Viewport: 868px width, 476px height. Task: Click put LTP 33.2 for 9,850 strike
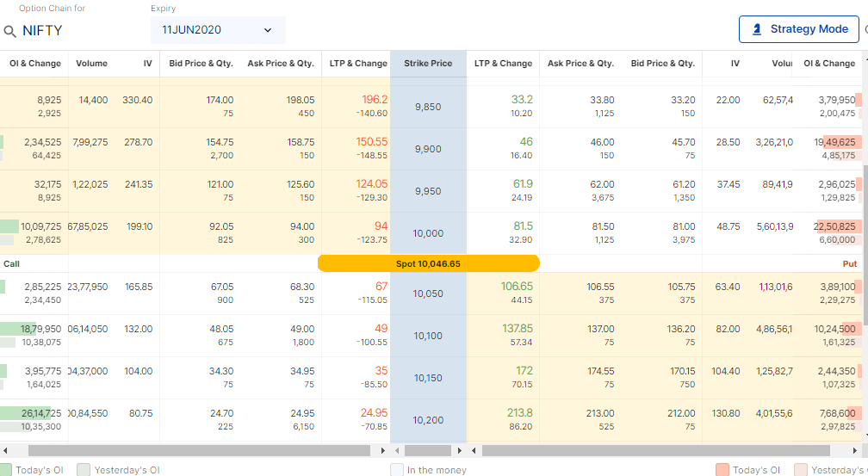tap(522, 100)
